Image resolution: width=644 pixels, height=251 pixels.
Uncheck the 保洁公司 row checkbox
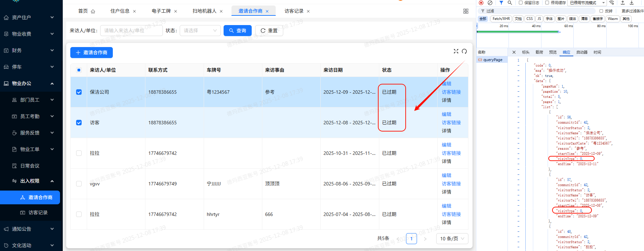coord(79,92)
